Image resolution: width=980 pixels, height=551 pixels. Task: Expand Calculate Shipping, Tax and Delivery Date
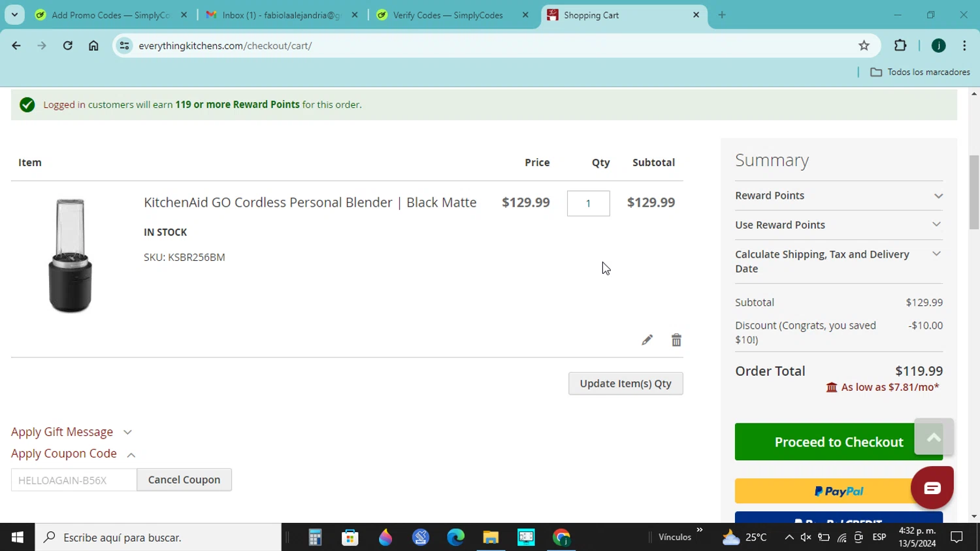839,261
